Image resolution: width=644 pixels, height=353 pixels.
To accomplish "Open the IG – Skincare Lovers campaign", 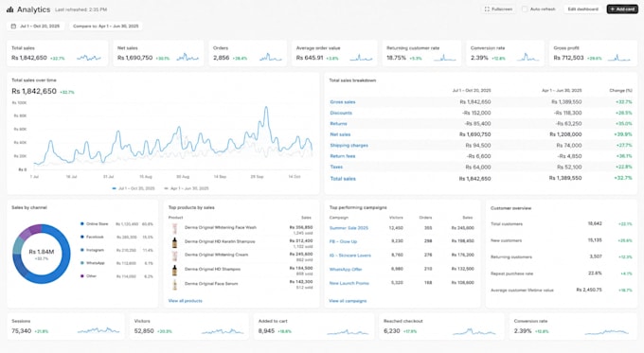I will point(349,256).
